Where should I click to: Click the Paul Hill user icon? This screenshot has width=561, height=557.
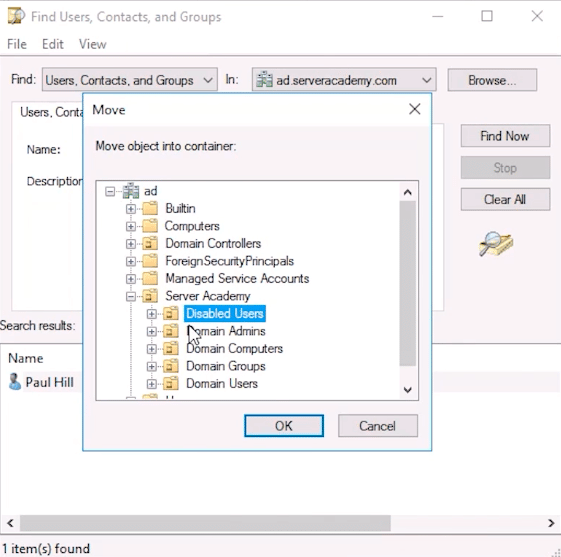15,382
